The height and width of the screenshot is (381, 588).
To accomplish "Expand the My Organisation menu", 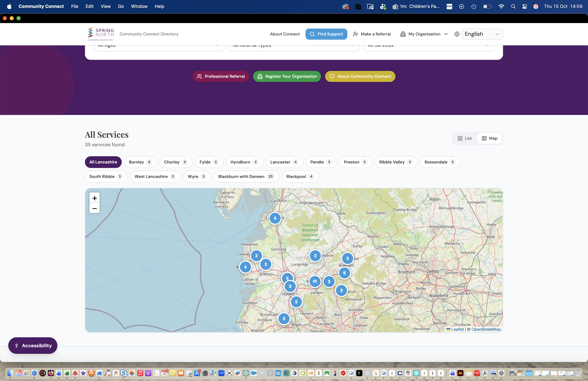I will coord(424,34).
